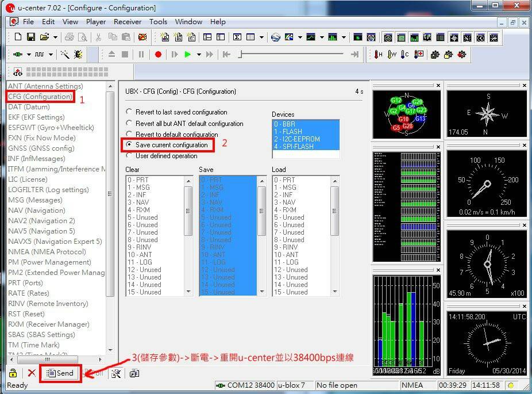Click the yellow padlock icon at bottom left
532x394 pixels.
13,373
